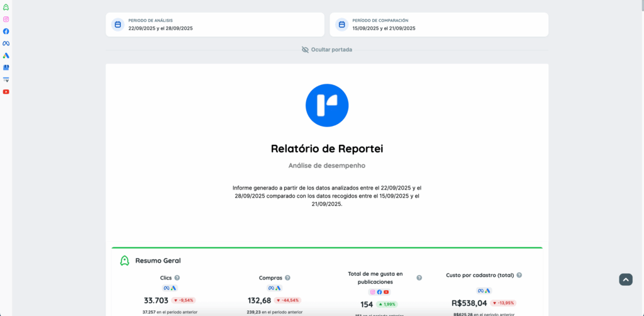This screenshot has width=644, height=316.
Task: Jump to Google Ads in sidebar
Action: point(6,55)
